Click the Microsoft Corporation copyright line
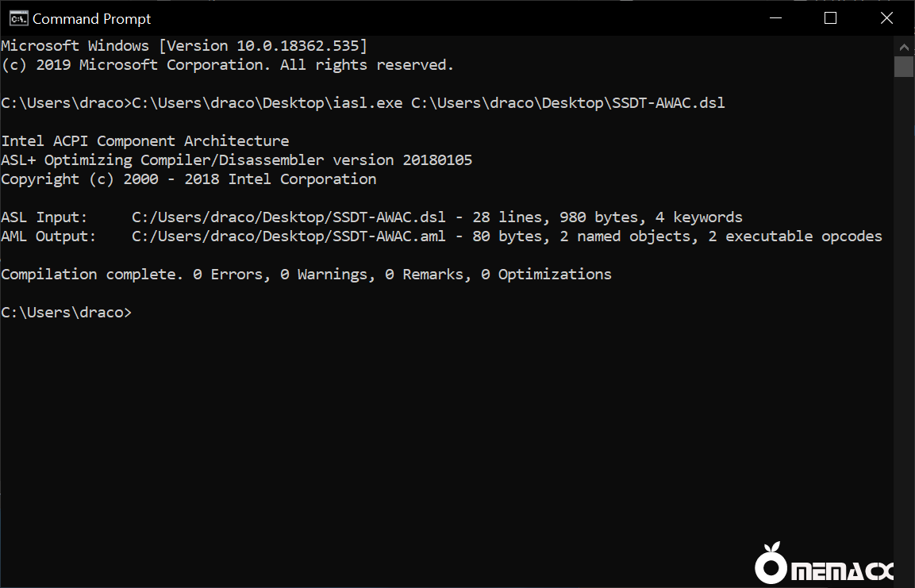Image resolution: width=915 pixels, height=588 pixels. 227,65
